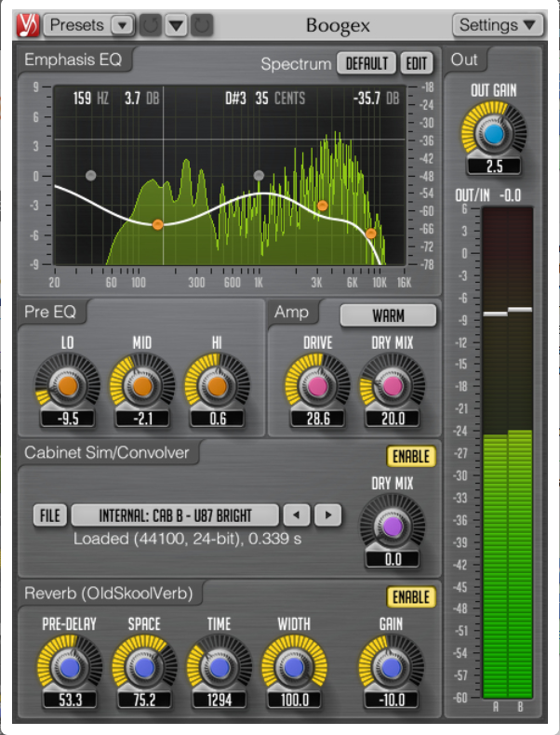Click the reverb WIDTH knob

point(294,667)
